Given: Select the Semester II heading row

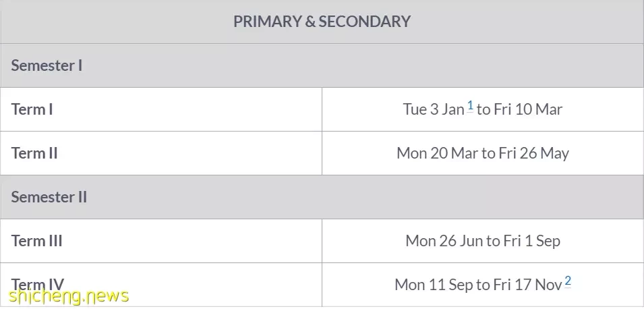Looking at the screenshot, I should 322,197.
